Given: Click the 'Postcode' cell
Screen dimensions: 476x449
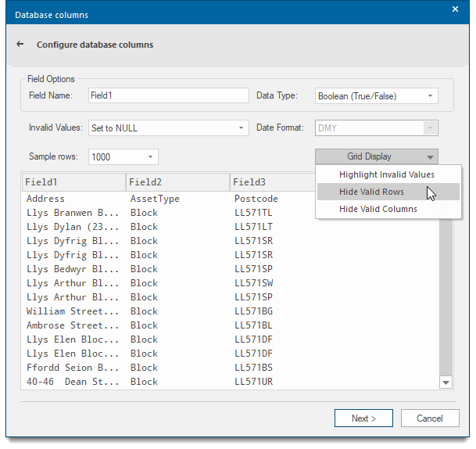Looking at the screenshot, I should pyautogui.click(x=256, y=199).
